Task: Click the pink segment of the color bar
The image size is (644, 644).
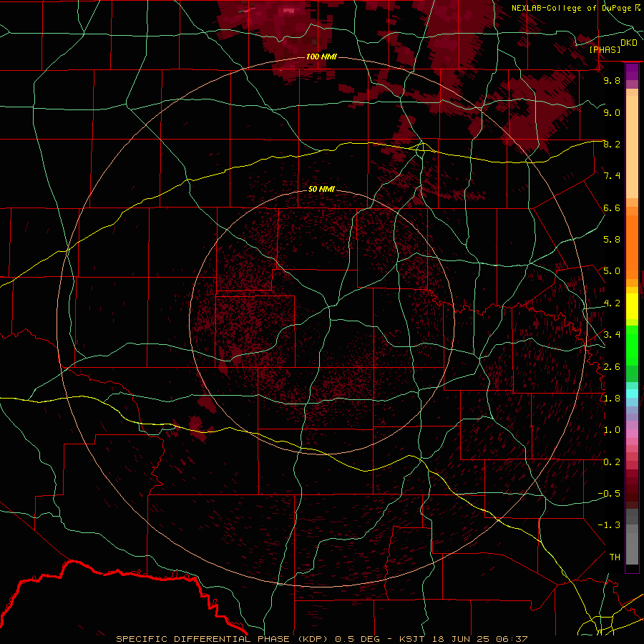Action: (632, 434)
